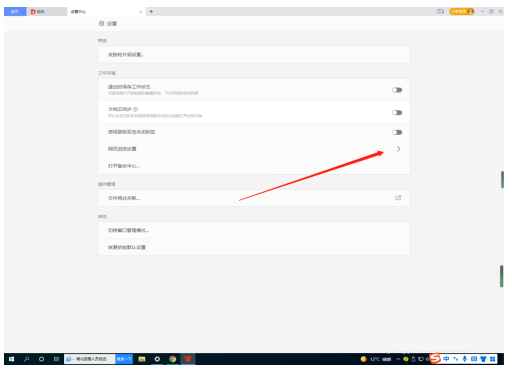This screenshot has height=373, width=512.
Task: Click Sogou punctuation toggle icon
Action: pos(455,359)
